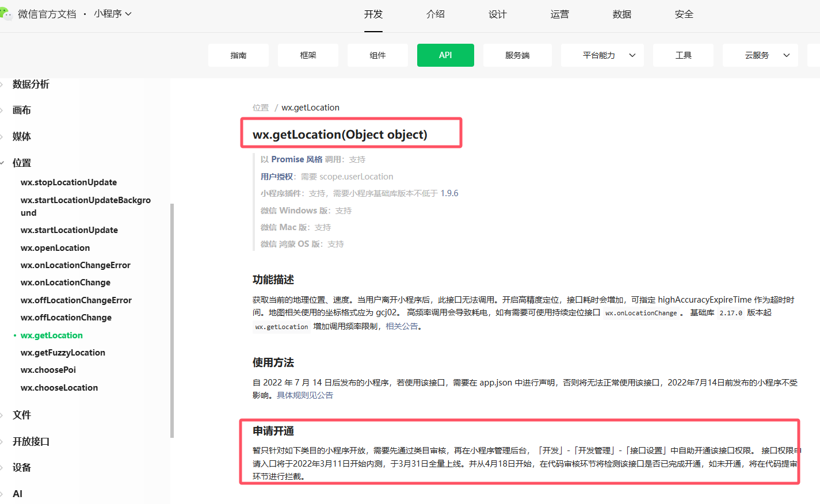
Task: Switch to the 安全 top tab
Action: pyautogui.click(x=684, y=14)
